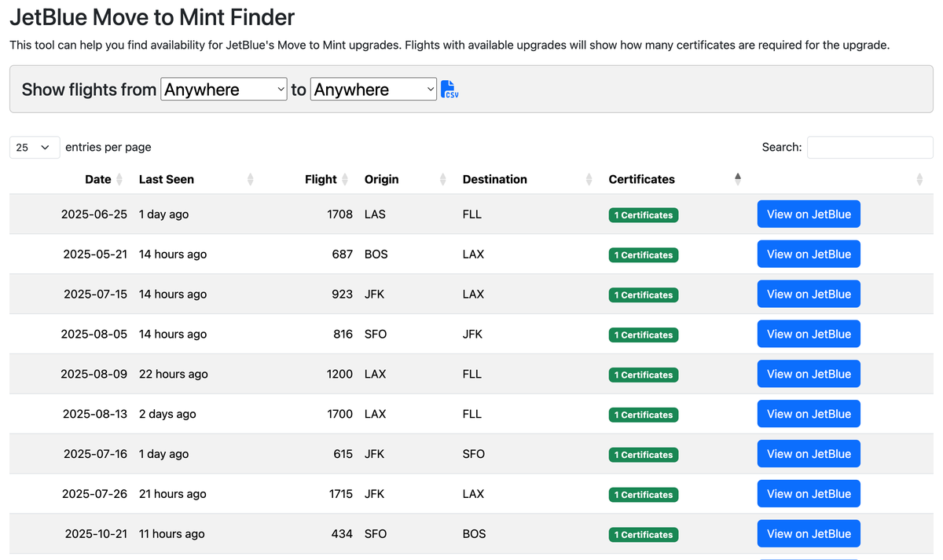Click the BOS origin cell for flight 687

coord(376,254)
